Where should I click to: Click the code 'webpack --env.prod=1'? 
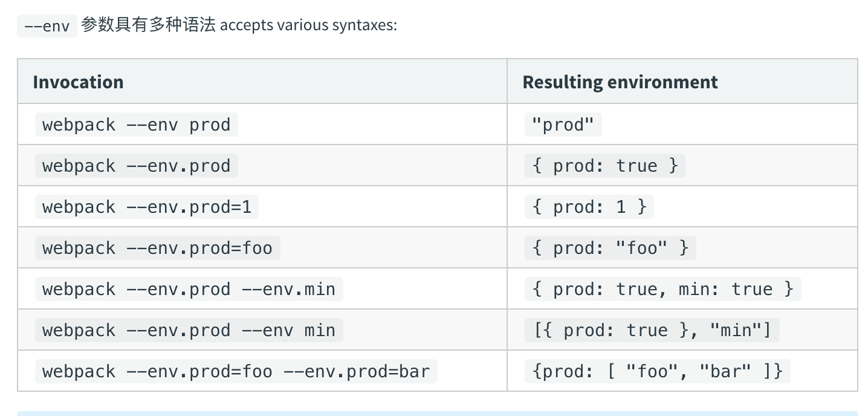tap(146, 207)
